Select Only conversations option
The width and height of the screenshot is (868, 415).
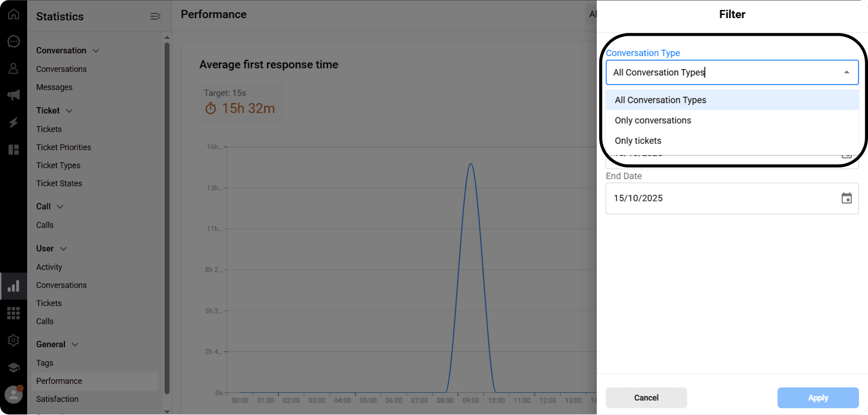click(732, 120)
